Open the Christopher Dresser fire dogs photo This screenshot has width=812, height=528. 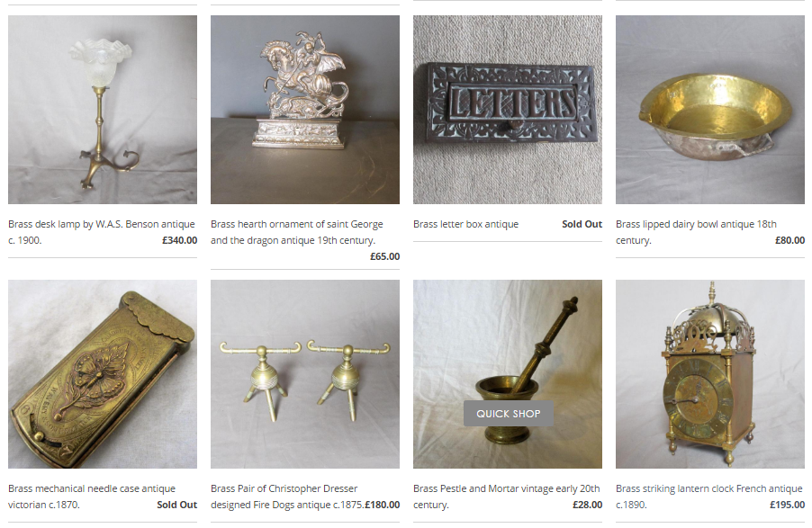click(x=305, y=374)
